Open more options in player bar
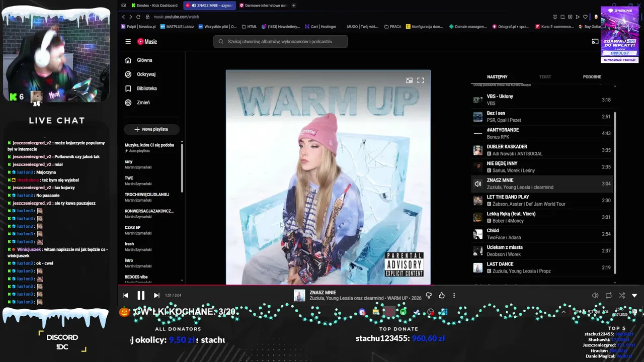This screenshot has height=362, width=644. click(454, 296)
